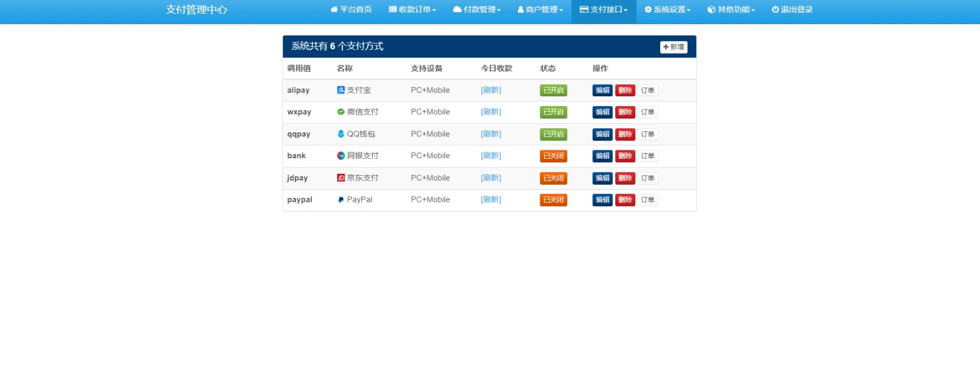The width and height of the screenshot is (980, 383).
Task: Expand the 商户管理 dropdown menu
Action: coord(540,10)
